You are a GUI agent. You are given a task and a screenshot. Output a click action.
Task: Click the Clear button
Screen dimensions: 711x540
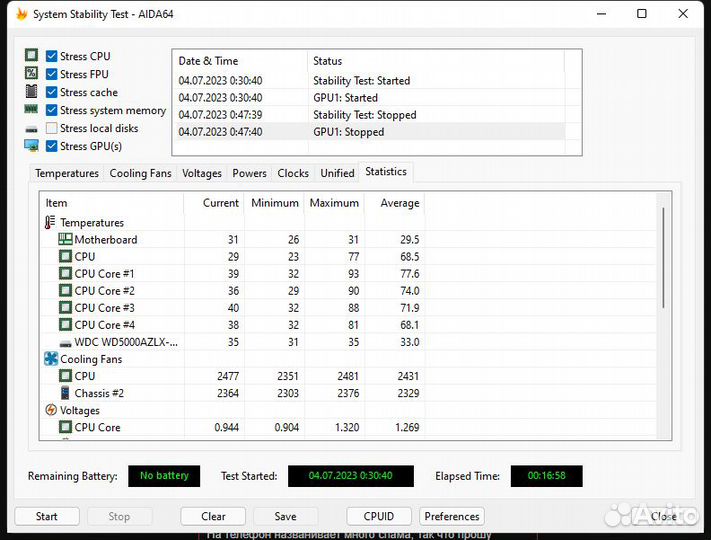pos(213,516)
